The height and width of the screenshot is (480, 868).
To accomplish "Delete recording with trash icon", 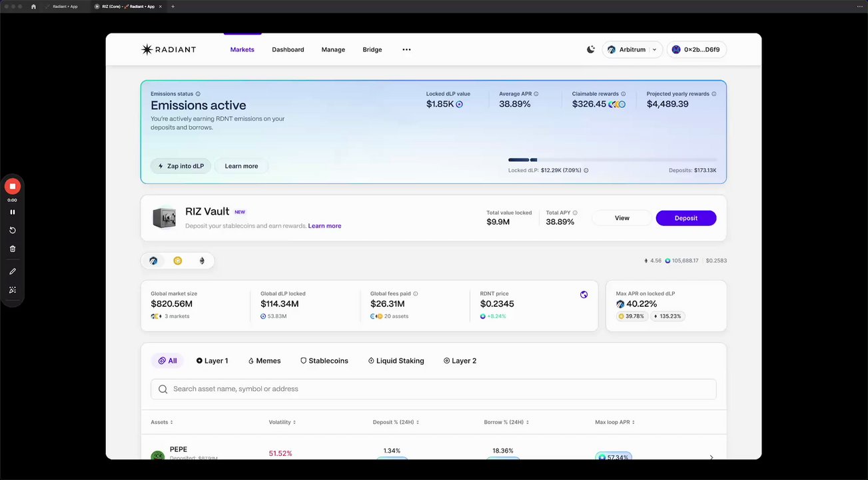I will (12, 249).
